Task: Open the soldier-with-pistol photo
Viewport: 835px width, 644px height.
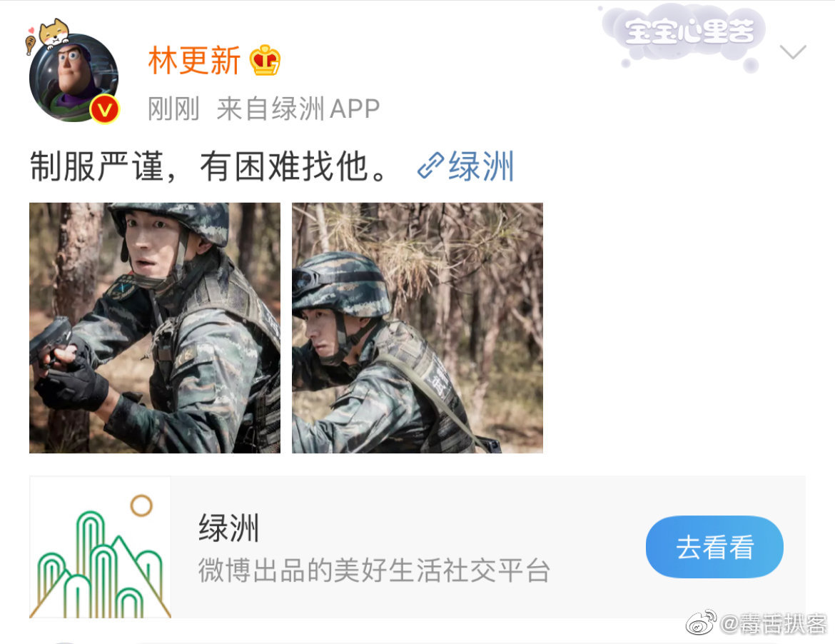Action: pos(154,328)
